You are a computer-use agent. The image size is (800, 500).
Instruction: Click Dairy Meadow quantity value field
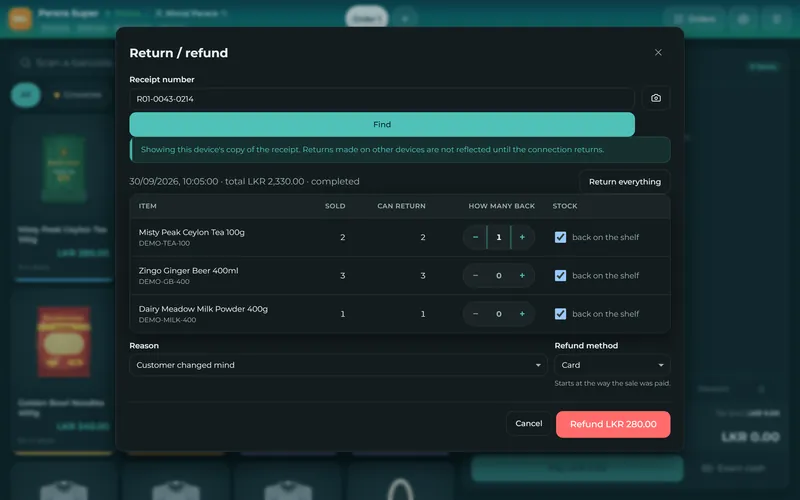(498, 314)
